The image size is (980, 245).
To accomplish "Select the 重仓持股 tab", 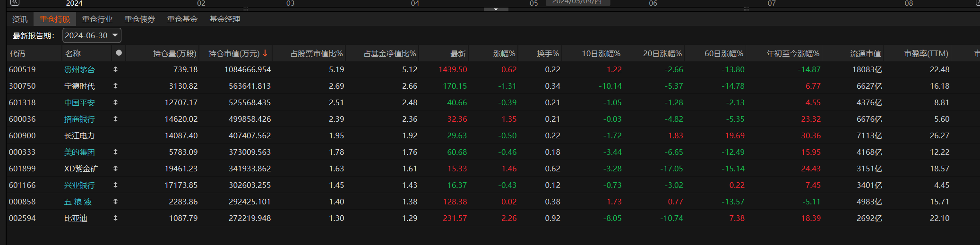I will pos(55,19).
